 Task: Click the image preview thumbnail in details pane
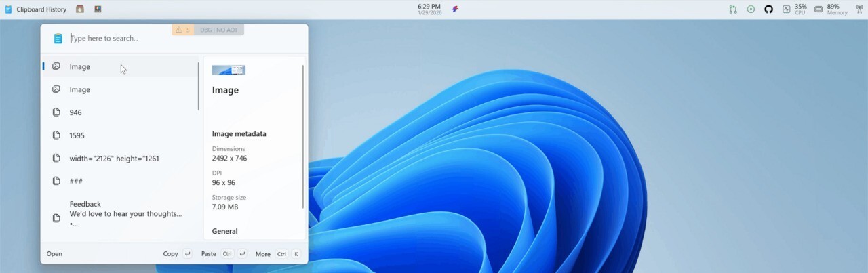(x=229, y=70)
